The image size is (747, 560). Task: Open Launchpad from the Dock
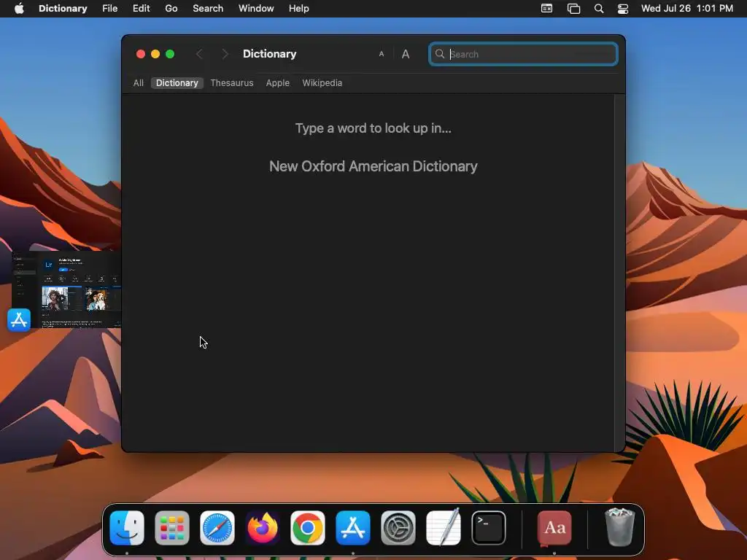click(172, 528)
